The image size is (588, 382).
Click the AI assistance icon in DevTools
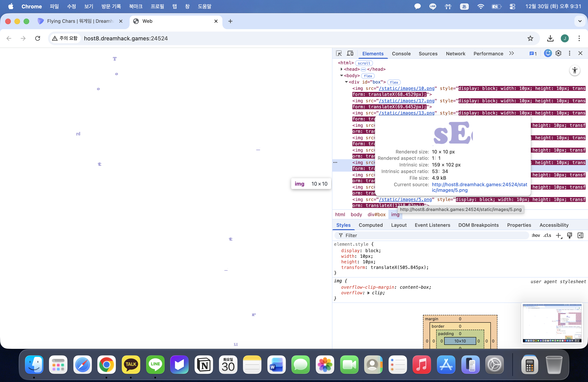coord(547,53)
